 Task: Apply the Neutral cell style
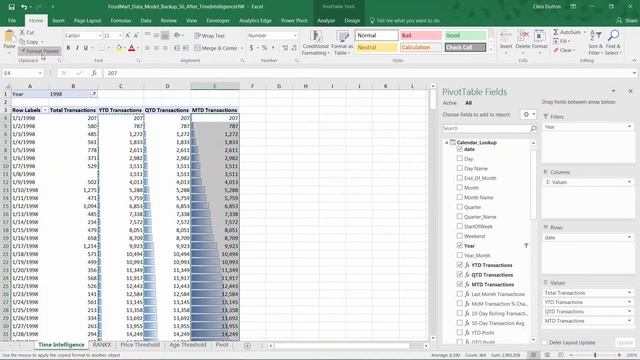(376, 47)
